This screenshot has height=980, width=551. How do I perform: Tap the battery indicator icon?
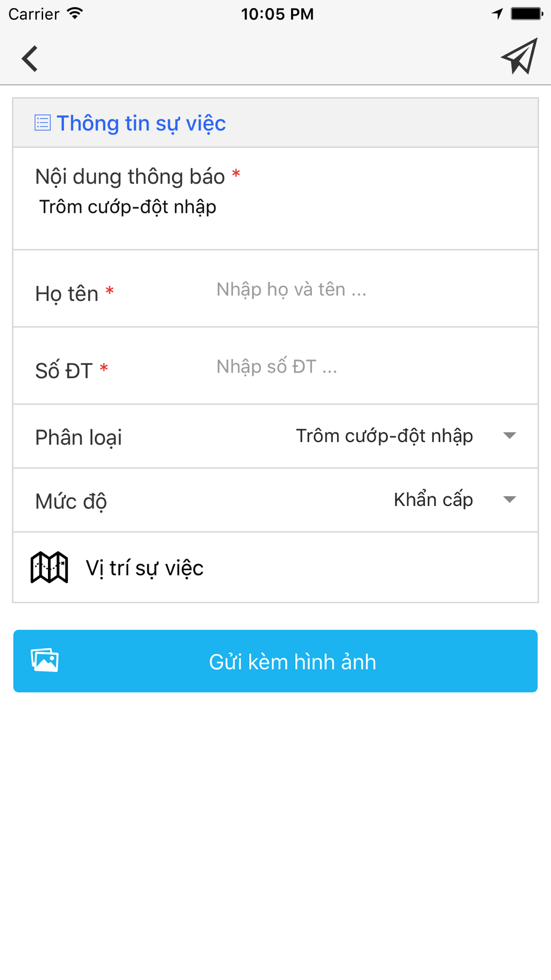pos(527,14)
